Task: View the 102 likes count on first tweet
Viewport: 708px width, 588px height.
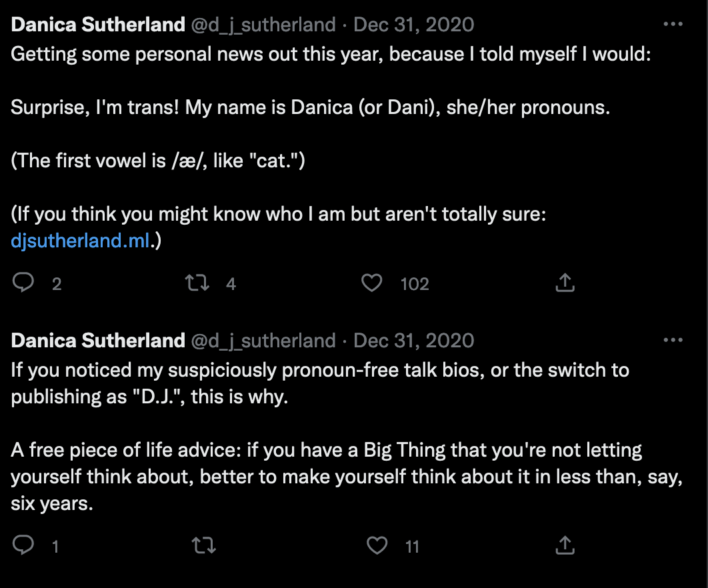Action: pos(414,284)
